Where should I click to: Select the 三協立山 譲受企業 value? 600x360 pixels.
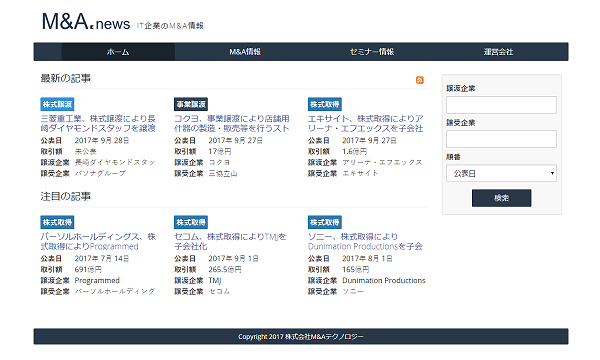pyautogui.click(x=223, y=173)
